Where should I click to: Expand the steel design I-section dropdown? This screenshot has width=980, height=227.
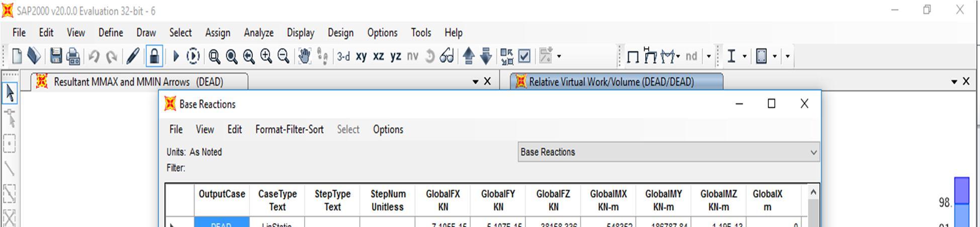pyautogui.click(x=744, y=56)
